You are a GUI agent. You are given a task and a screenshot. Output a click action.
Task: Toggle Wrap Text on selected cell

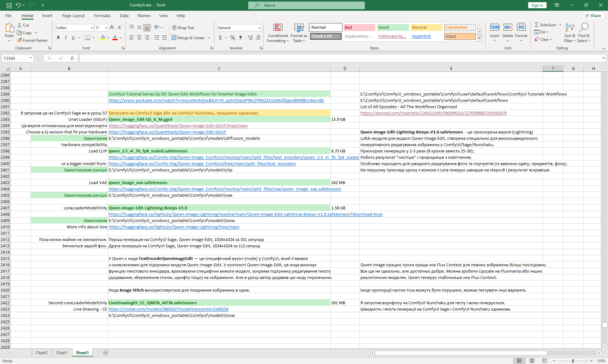(183, 28)
